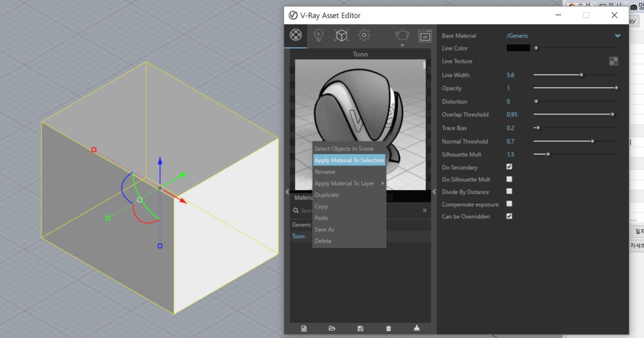This screenshot has width=644, height=338.
Task: Click the Silhouette Mult value 1.5
Action: [510, 154]
